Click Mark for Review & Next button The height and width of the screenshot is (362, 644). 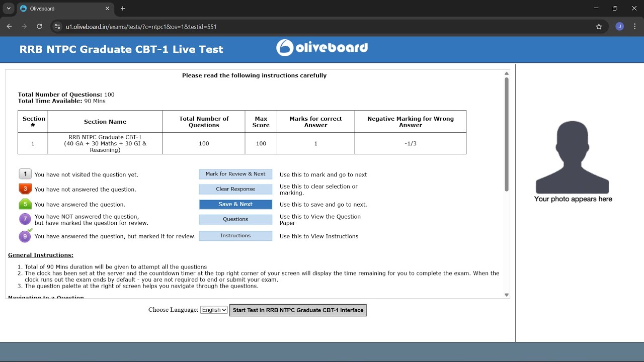tap(235, 174)
